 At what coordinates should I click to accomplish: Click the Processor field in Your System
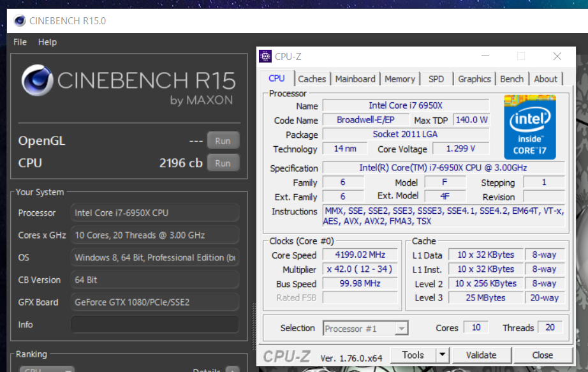pyautogui.click(x=154, y=213)
